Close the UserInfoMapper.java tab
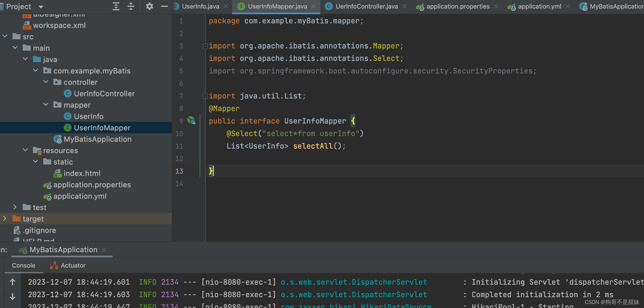 pos(313,6)
